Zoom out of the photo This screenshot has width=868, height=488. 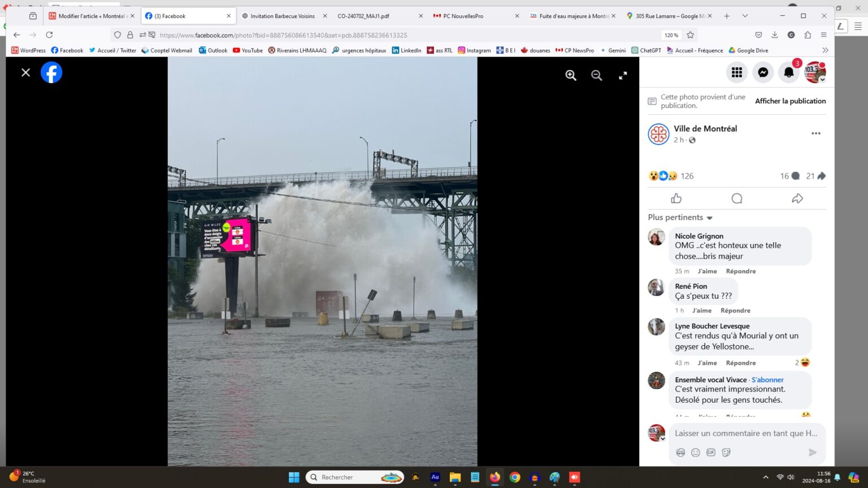(x=596, y=76)
